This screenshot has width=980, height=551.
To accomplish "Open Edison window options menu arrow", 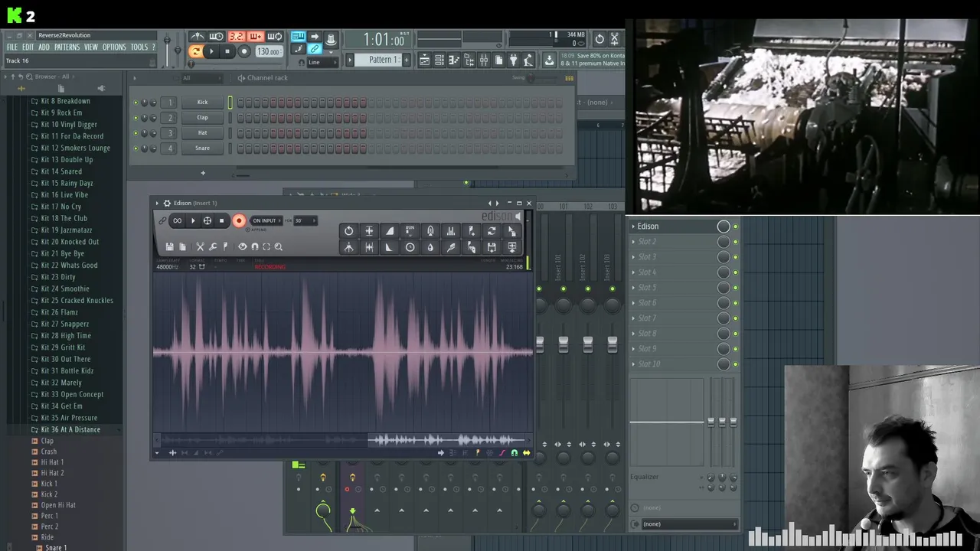I will [157, 203].
